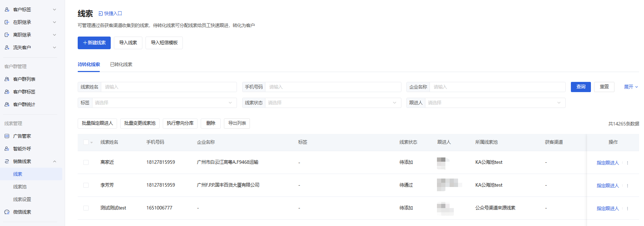Viewport: 644px width, 226px height.
Task: Expand the 在职继承 menu chevron
Action: [54, 22]
